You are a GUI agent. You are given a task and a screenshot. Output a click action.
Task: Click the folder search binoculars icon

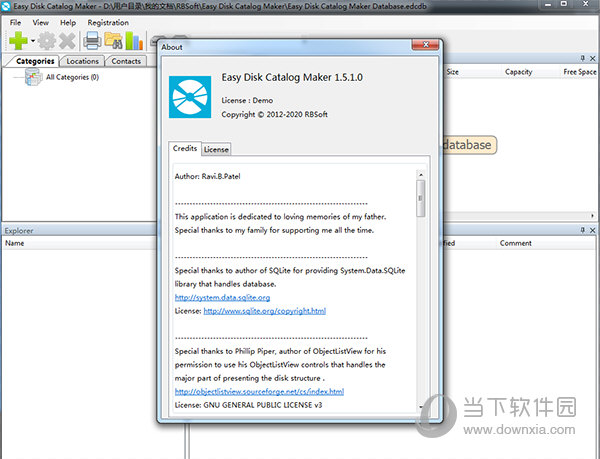tap(113, 41)
